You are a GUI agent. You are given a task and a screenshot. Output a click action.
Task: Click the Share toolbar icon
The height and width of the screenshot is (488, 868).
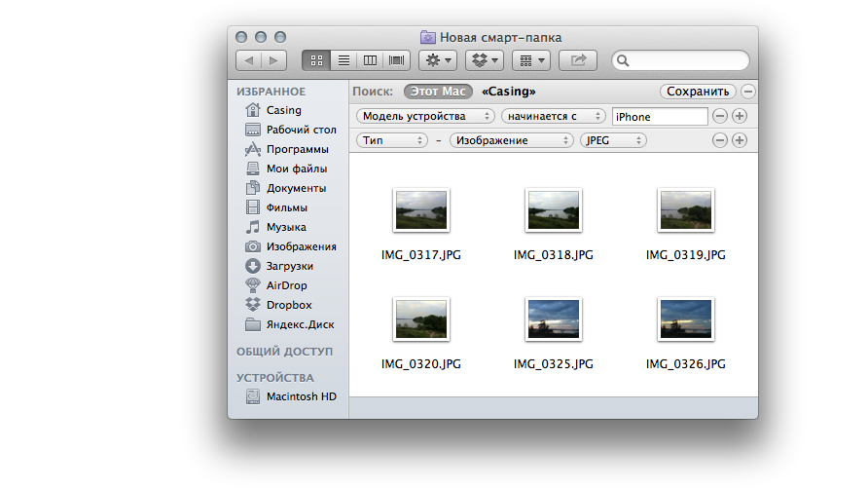pos(578,60)
